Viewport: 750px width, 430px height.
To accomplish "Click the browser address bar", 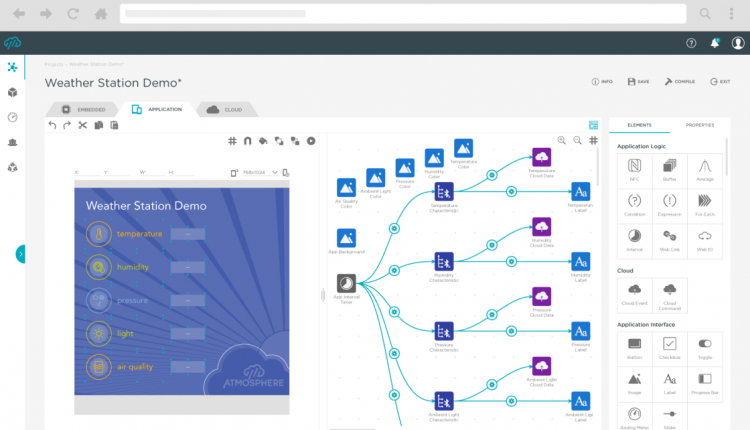I will click(x=403, y=14).
